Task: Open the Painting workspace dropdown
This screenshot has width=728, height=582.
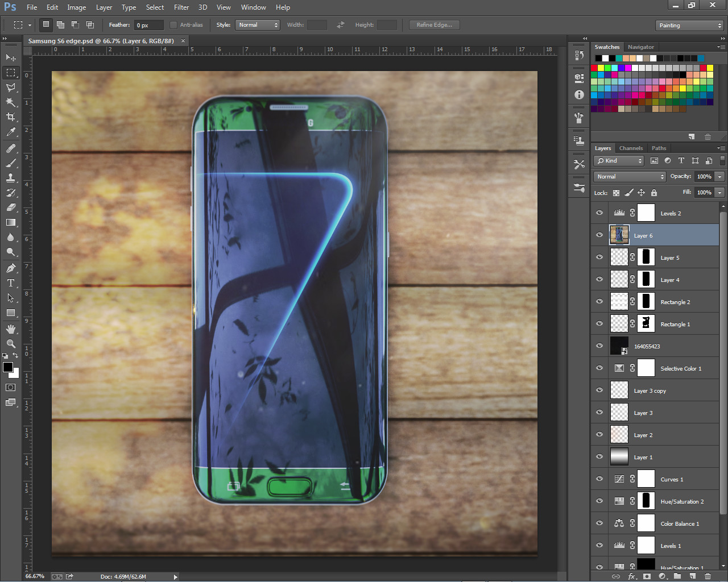Action: [689, 26]
